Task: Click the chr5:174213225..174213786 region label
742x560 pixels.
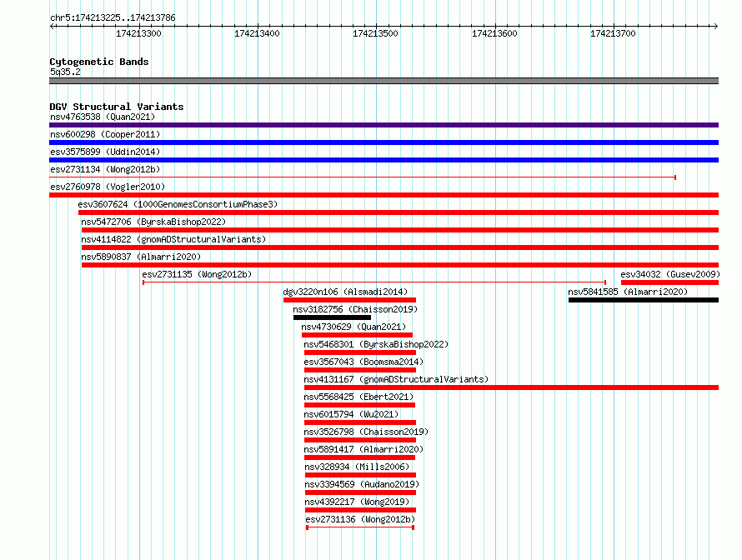Action: pos(113,17)
